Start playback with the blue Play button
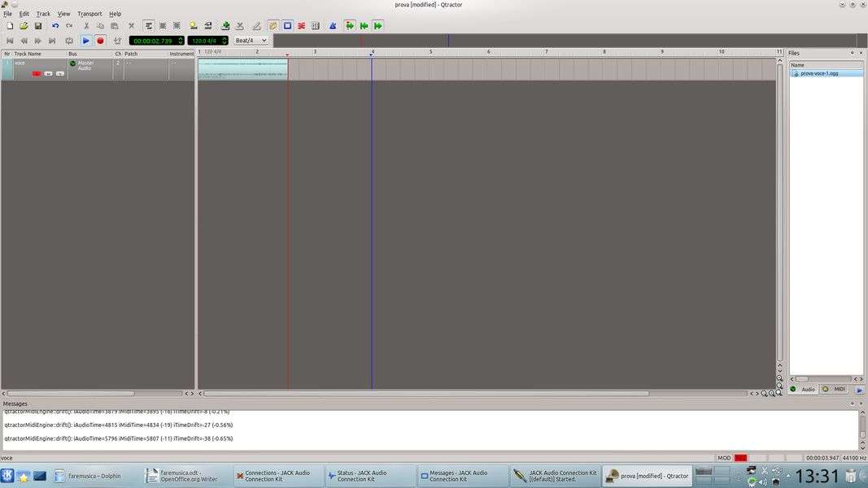868x488 pixels. tap(85, 41)
